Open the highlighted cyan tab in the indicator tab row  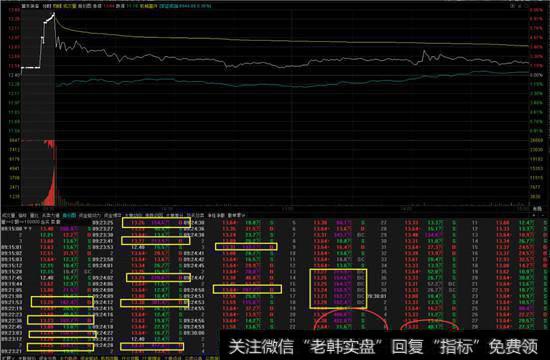(69, 216)
